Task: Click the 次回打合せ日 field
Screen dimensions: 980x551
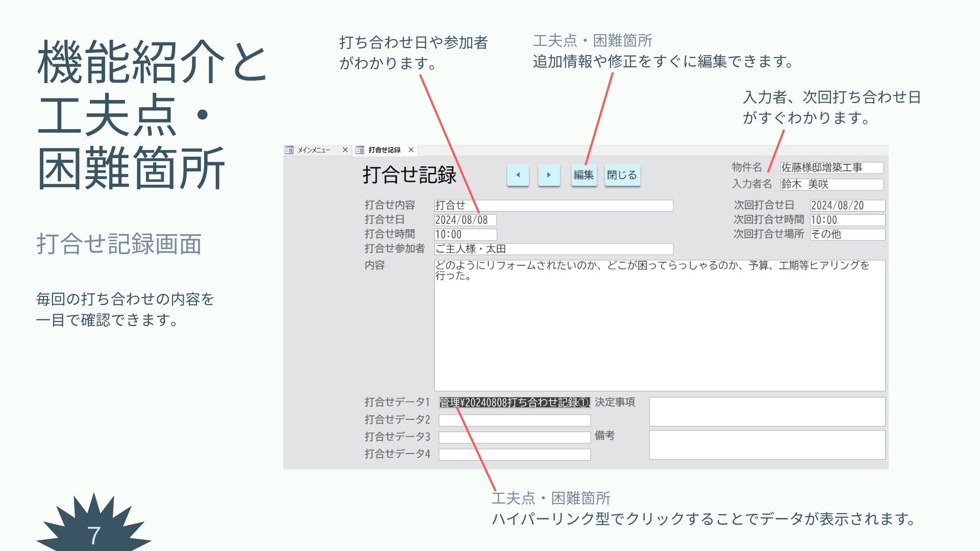Action: coord(847,206)
